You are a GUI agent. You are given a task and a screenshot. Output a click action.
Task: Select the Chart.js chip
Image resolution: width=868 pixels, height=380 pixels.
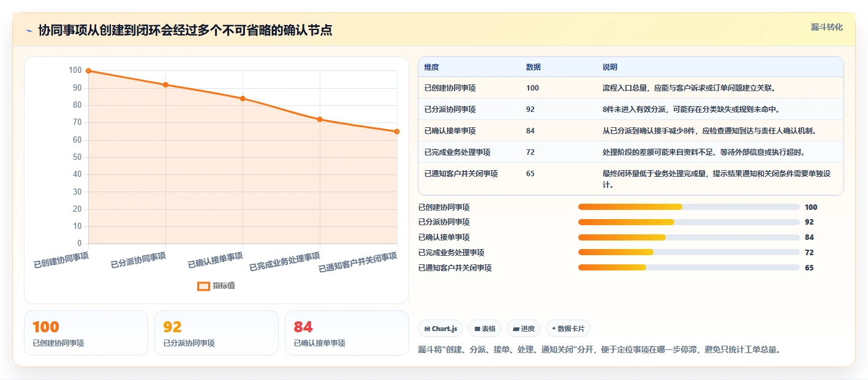(x=440, y=329)
